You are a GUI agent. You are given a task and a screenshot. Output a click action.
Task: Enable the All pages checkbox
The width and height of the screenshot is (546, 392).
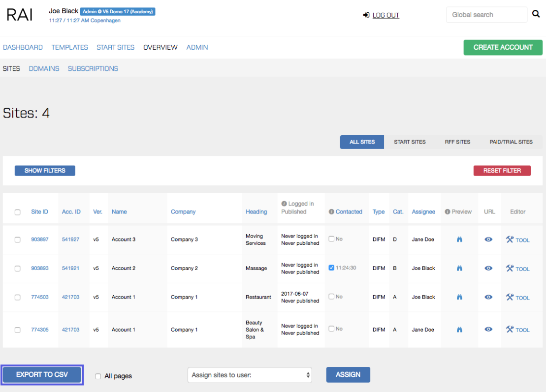point(98,376)
